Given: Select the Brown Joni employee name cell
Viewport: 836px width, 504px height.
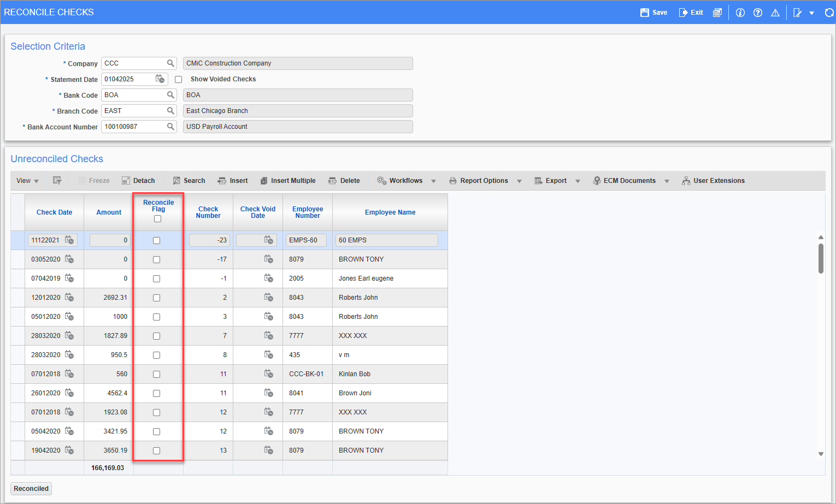Looking at the screenshot, I should click(390, 393).
